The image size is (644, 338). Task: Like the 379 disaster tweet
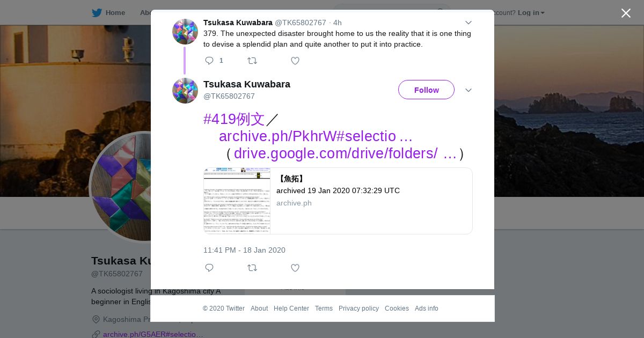[295, 61]
